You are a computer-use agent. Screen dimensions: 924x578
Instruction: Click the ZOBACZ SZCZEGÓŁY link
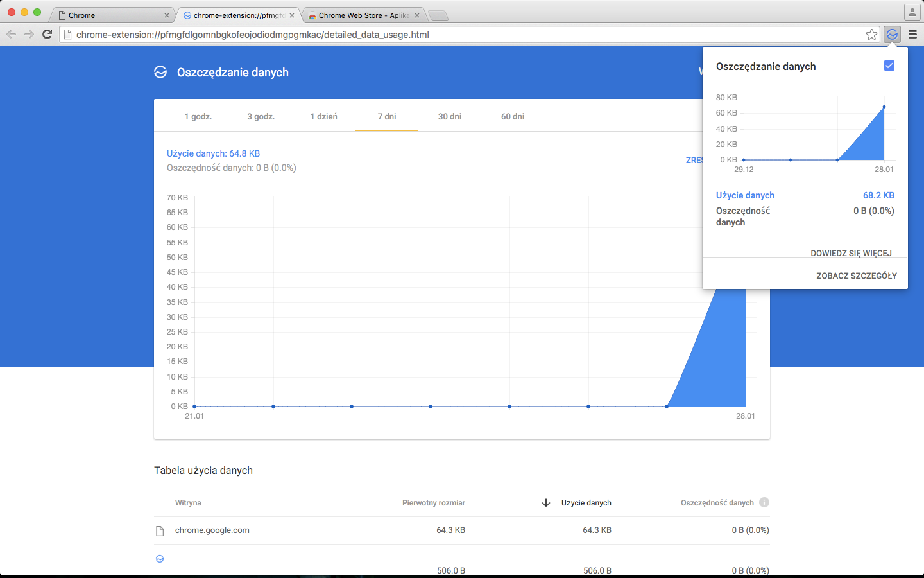[857, 276]
